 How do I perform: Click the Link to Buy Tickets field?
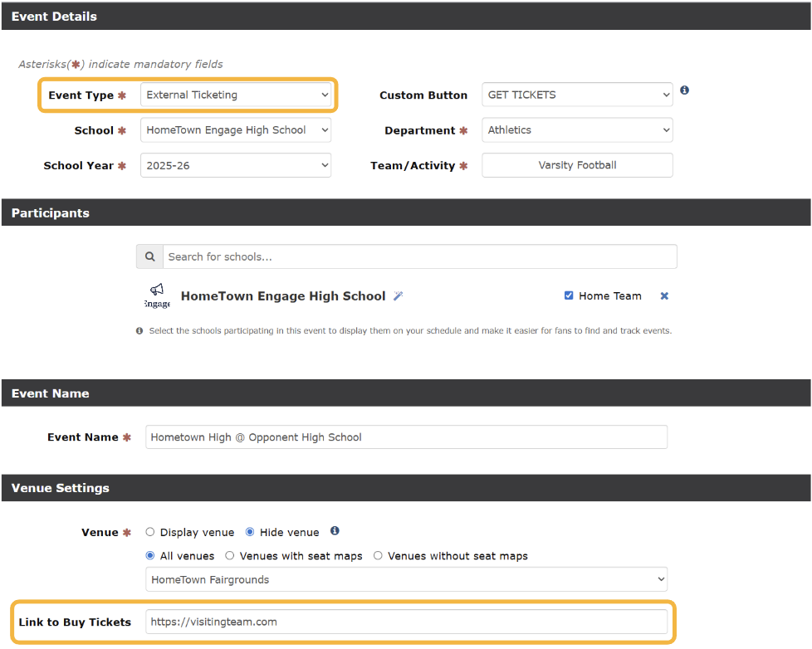[x=406, y=622]
